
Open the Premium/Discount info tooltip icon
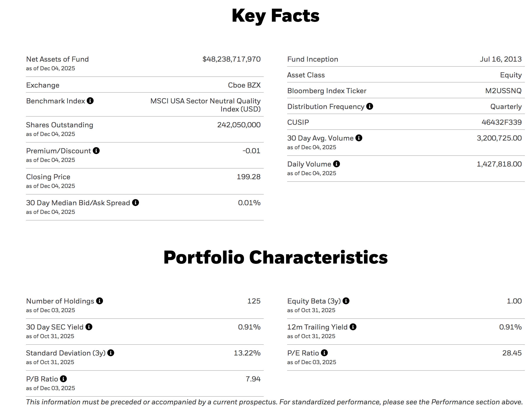(96, 151)
